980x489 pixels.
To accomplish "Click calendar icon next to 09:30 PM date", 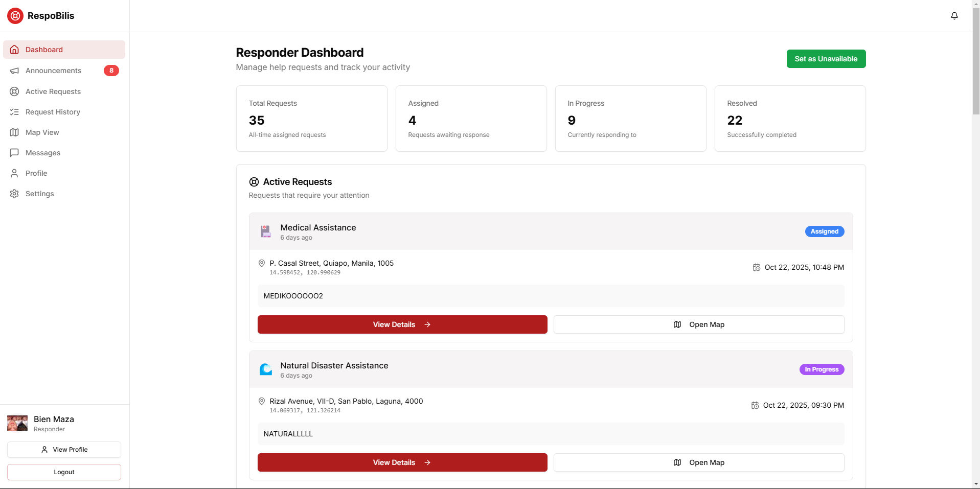I will (x=755, y=405).
